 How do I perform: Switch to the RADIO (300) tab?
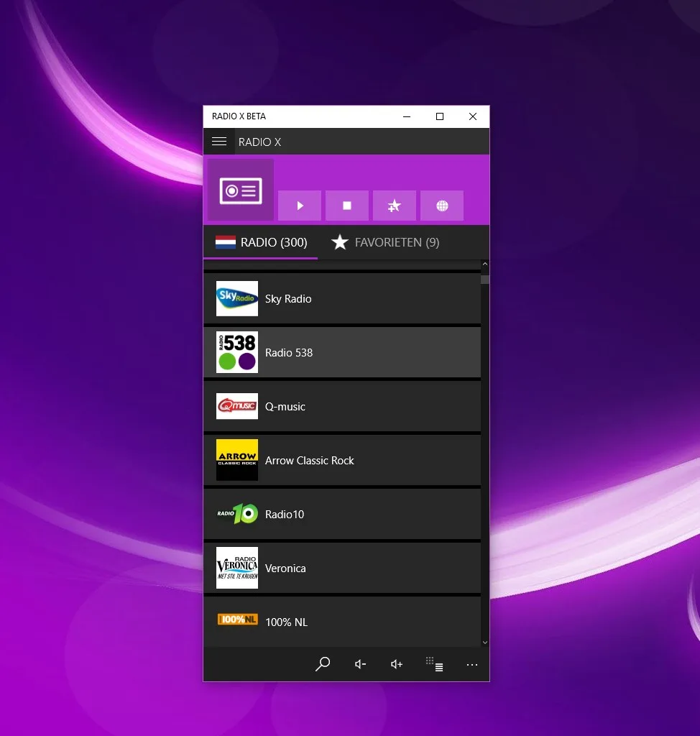pos(261,242)
